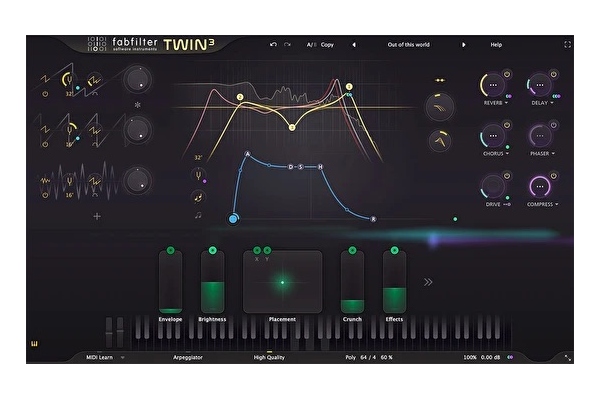Click the snowflake icon between oscillator knobs
This screenshot has height=400, width=600.
pos(137,105)
